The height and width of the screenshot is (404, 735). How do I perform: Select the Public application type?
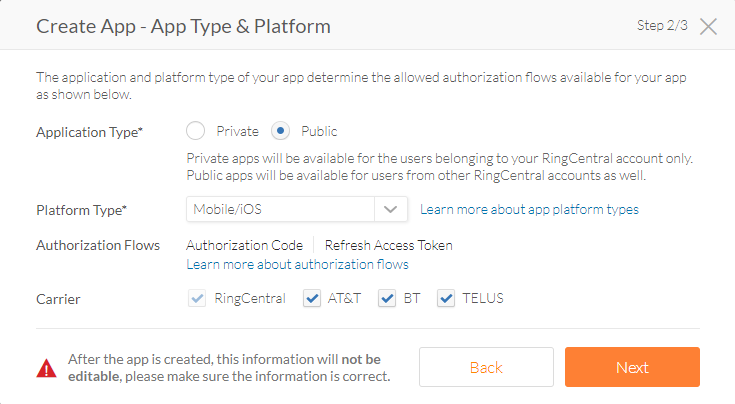click(x=281, y=131)
